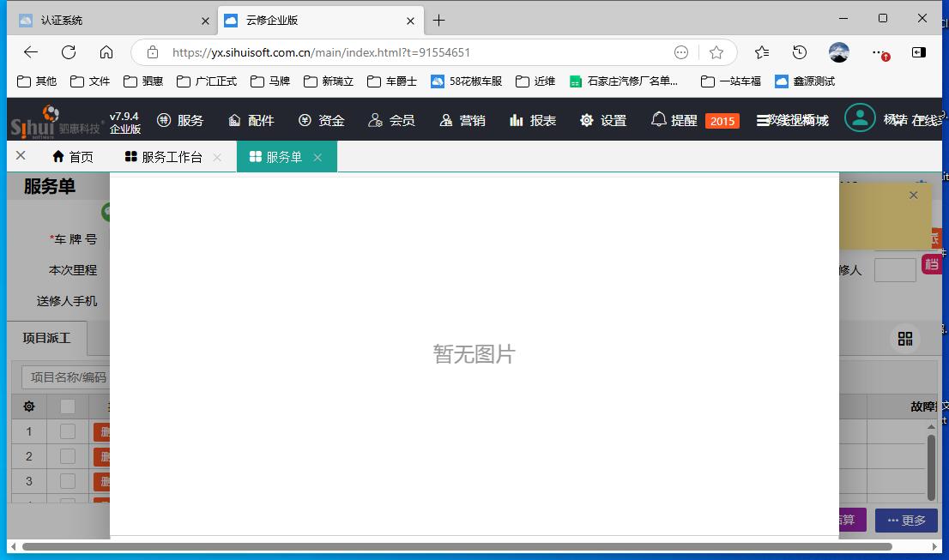Click the QR code icon beside the table
The image size is (949, 560).
coord(904,339)
